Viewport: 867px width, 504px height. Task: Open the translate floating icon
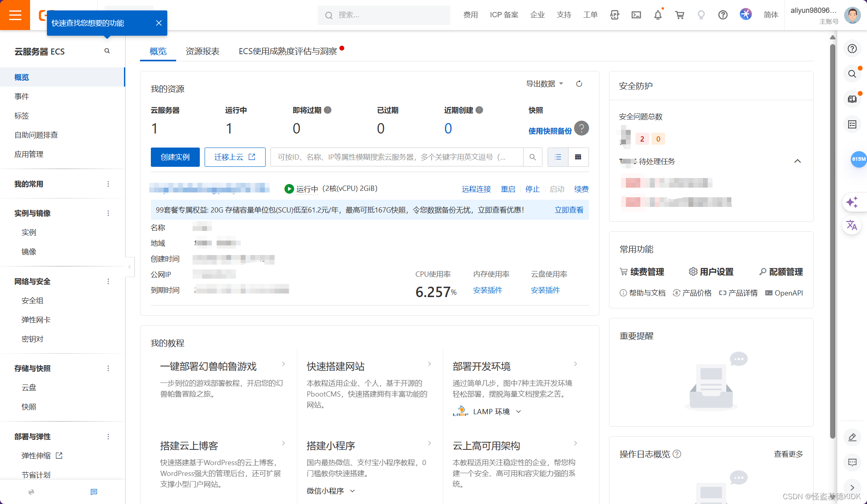pos(852,225)
